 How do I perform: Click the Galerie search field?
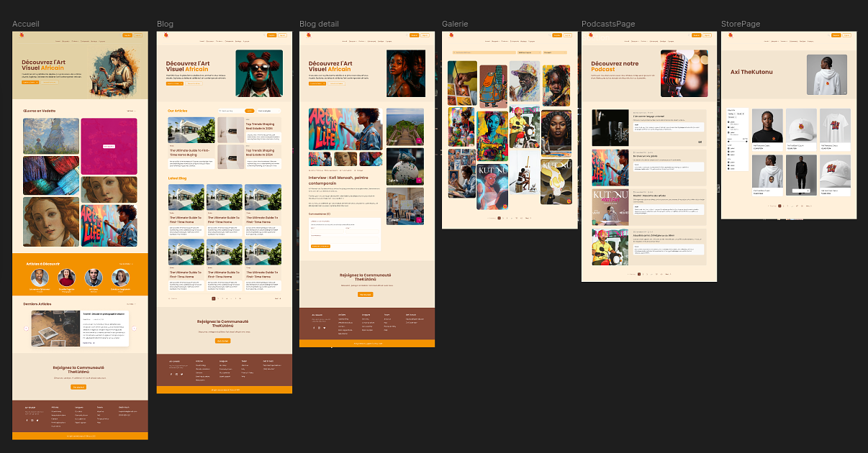click(484, 52)
